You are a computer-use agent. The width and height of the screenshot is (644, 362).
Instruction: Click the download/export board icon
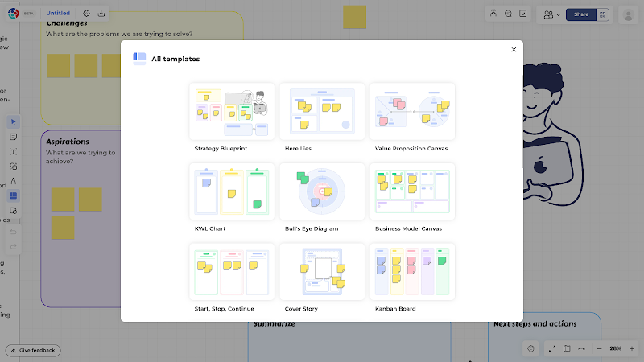(x=101, y=14)
